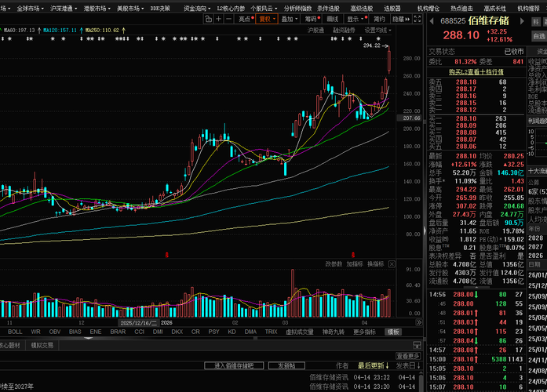The width and height of the screenshot is (547, 392).
Task: Toggle the 模板 template button
Action: point(393,332)
